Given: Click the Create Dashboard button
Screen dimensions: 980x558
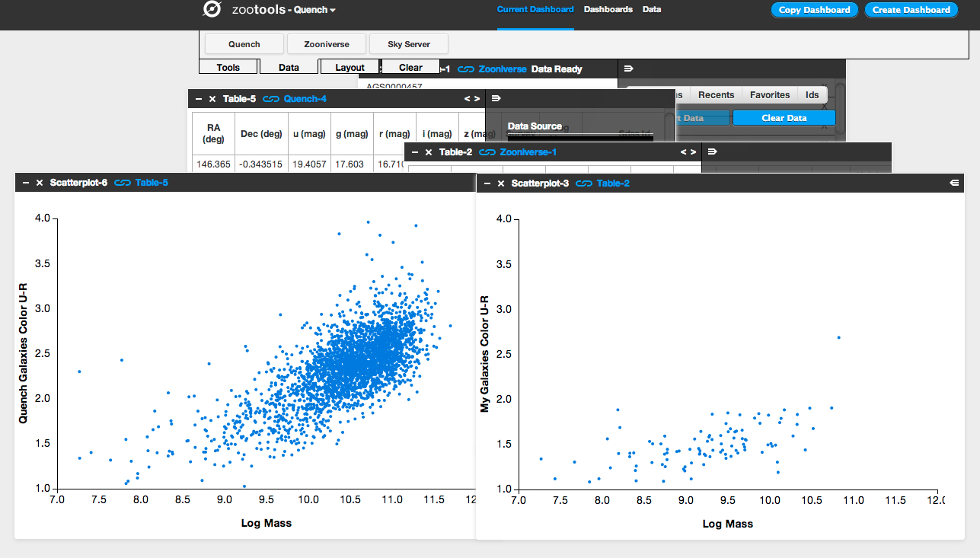Looking at the screenshot, I should coord(911,9).
